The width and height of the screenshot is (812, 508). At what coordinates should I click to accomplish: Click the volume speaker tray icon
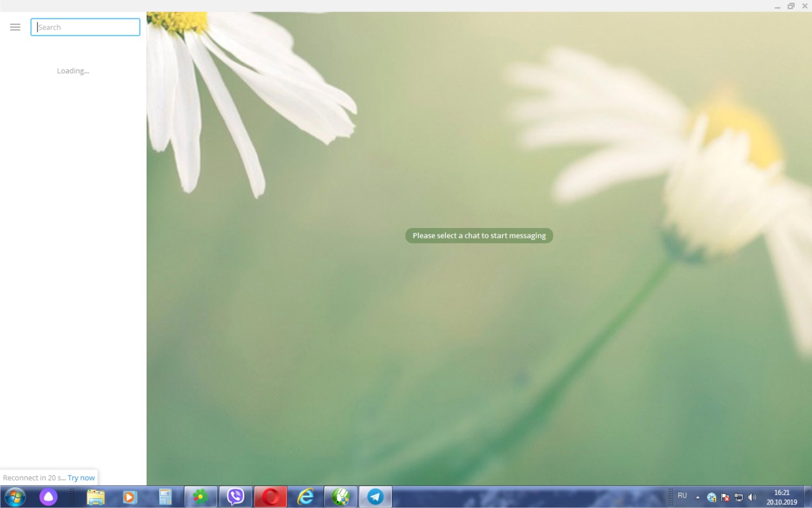(x=752, y=497)
